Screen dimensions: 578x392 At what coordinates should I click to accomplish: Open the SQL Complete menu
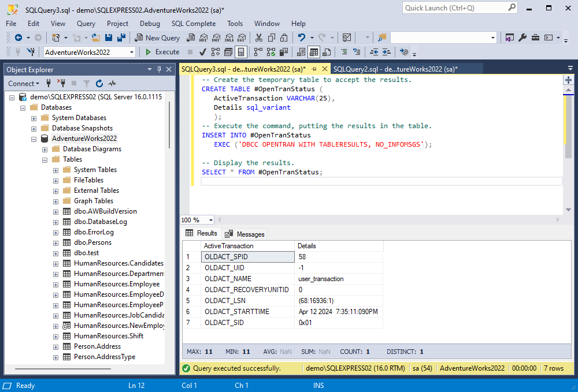point(194,24)
